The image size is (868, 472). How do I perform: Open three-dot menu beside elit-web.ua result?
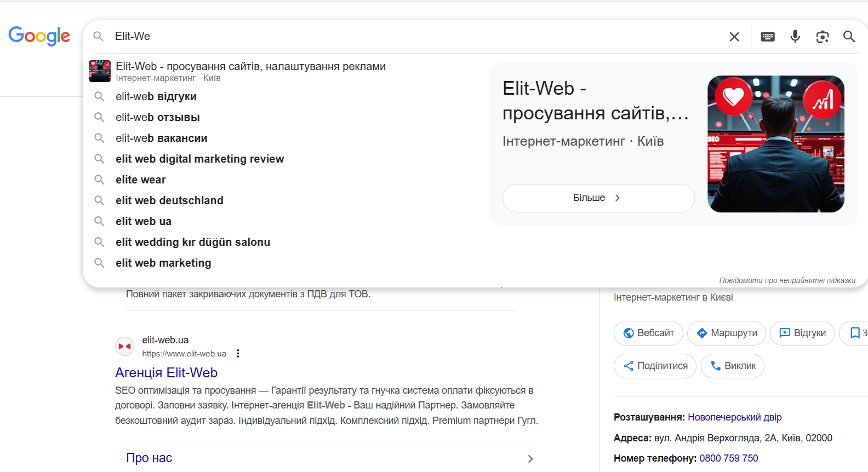click(x=238, y=354)
